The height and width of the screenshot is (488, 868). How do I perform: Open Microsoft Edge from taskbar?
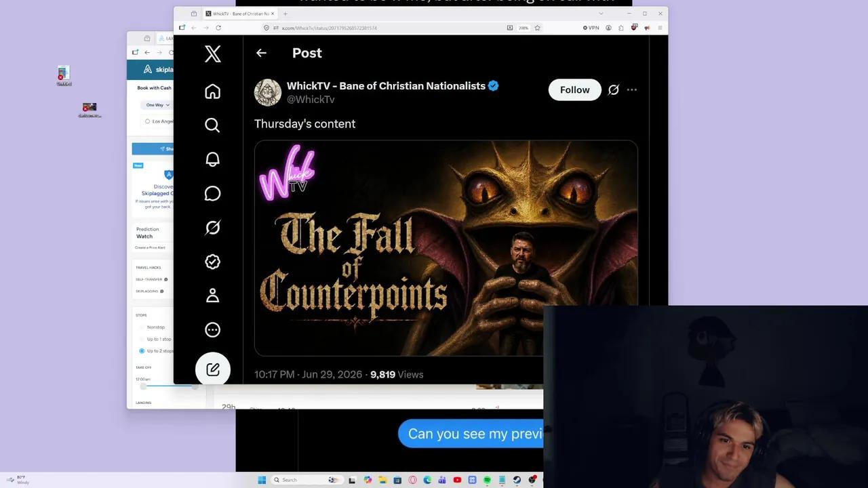(x=428, y=480)
